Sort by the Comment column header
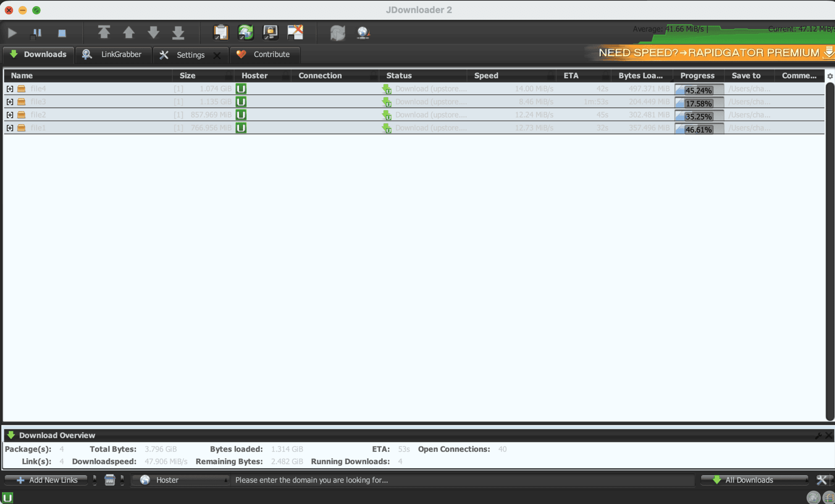 800,76
